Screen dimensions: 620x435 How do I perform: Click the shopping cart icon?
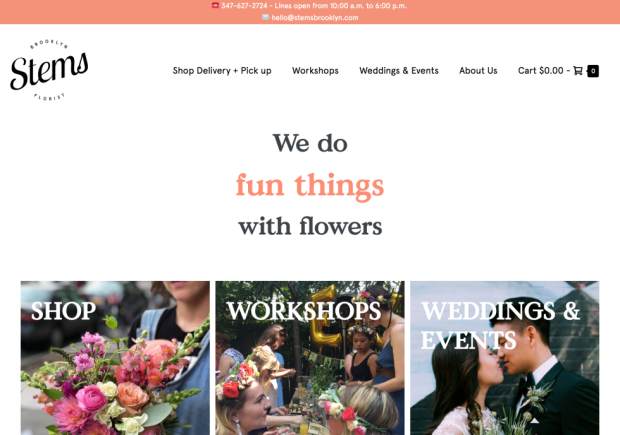(578, 71)
